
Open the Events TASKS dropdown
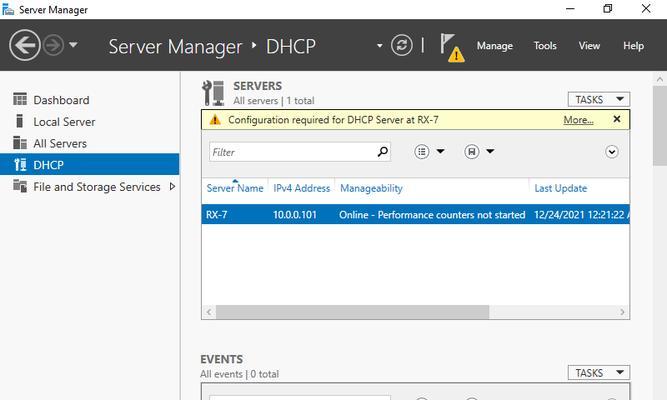pos(599,373)
